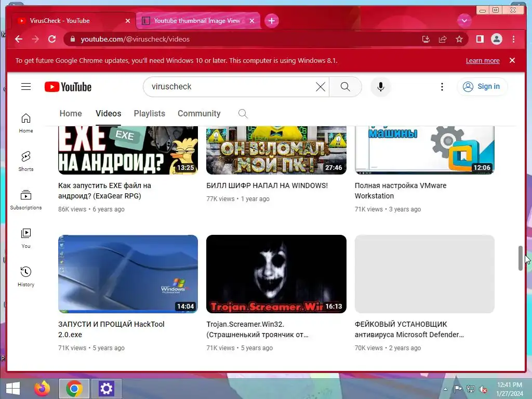
Task: Click the Sign in button
Action: tap(482, 87)
